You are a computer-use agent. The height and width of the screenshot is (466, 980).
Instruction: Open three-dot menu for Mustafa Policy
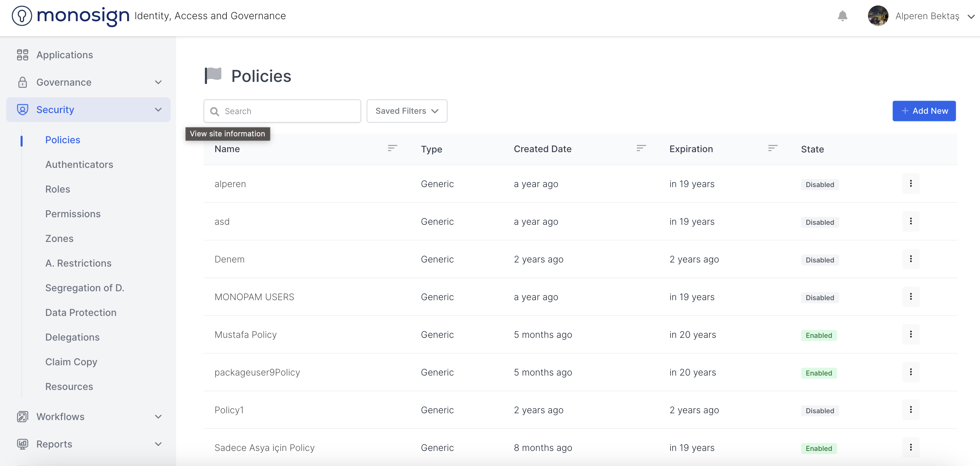(x=910, y=334)
